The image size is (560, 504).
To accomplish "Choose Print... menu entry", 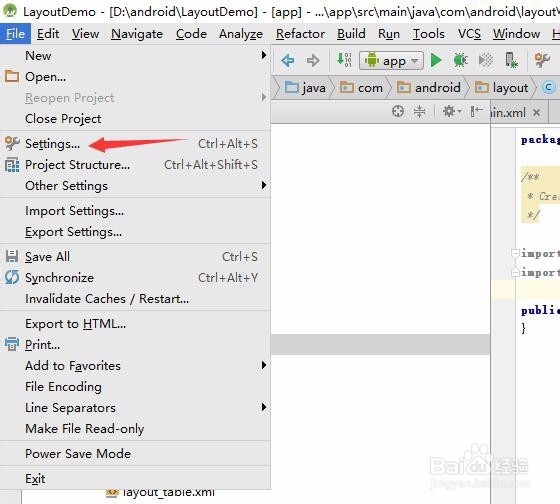I will click(x=135, y=345).
